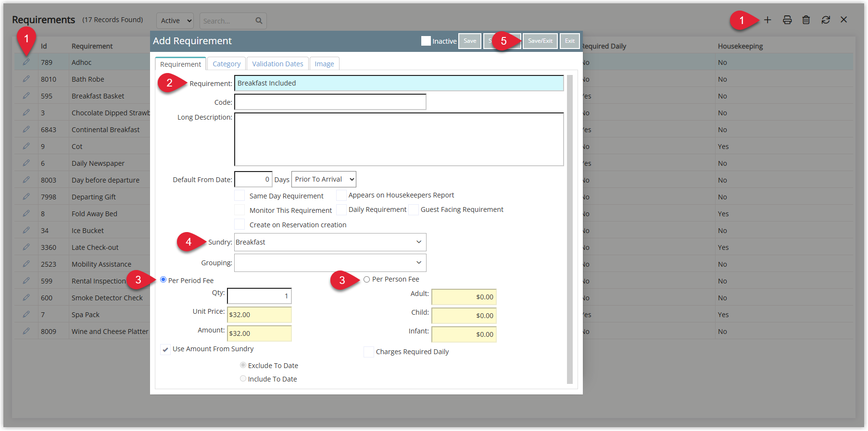Switch to the Category tab
Screen dimensions: 868x431
[226, 64]
